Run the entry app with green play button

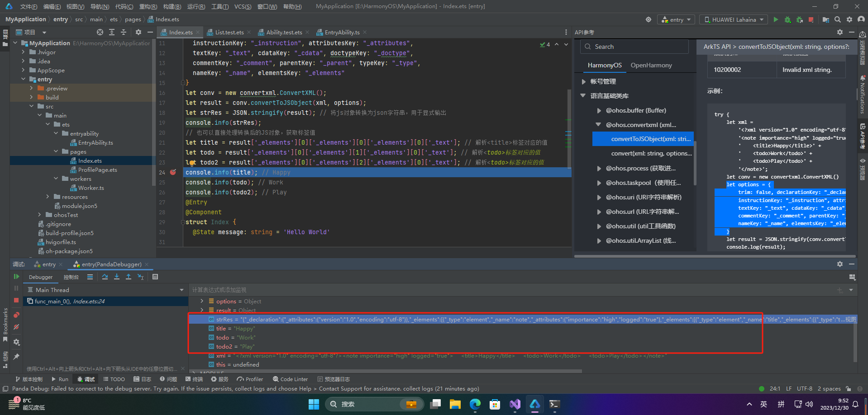tap(776, 19)
